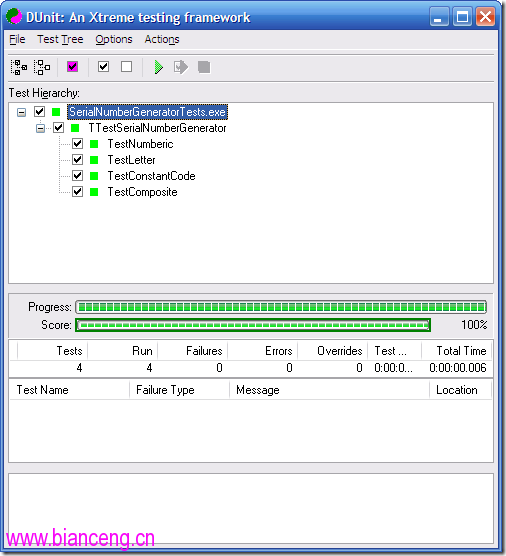This screenshot has height=556, width=506.
Task: Click the DUnit logo in title bar
Action: pyautogui.click(x=14, y=16)
